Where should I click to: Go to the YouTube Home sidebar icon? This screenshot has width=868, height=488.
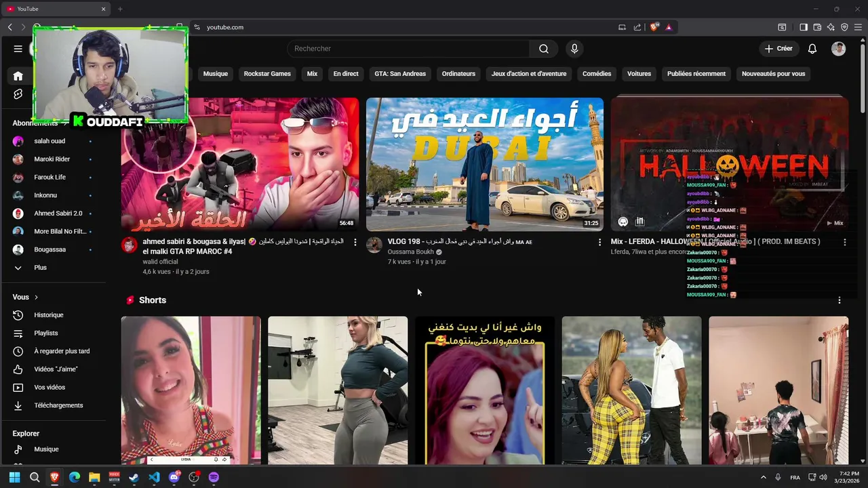tap(18, 76)
